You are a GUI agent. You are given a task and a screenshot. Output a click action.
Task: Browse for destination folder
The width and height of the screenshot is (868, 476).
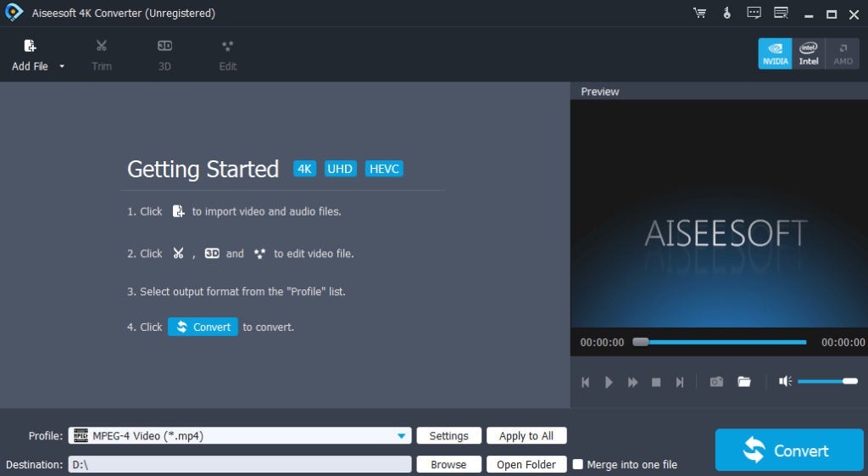pyautogui.click(x=449, y=464)
